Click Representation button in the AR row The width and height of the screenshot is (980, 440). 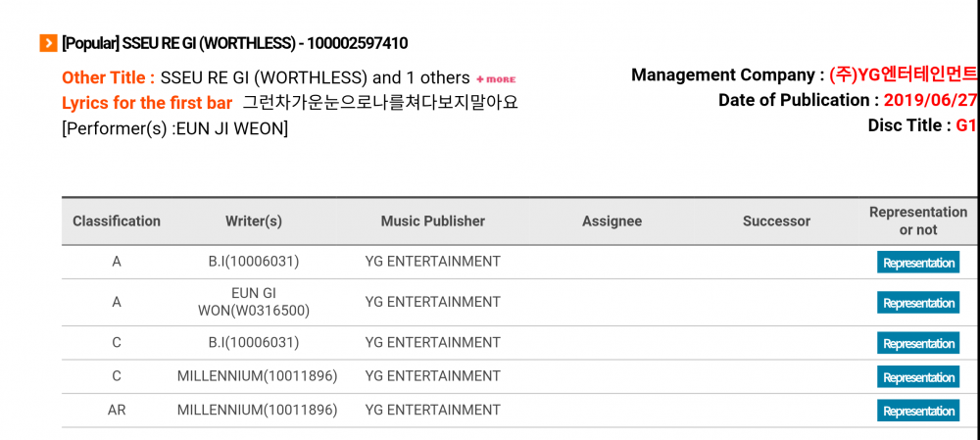tap(918, 412)
